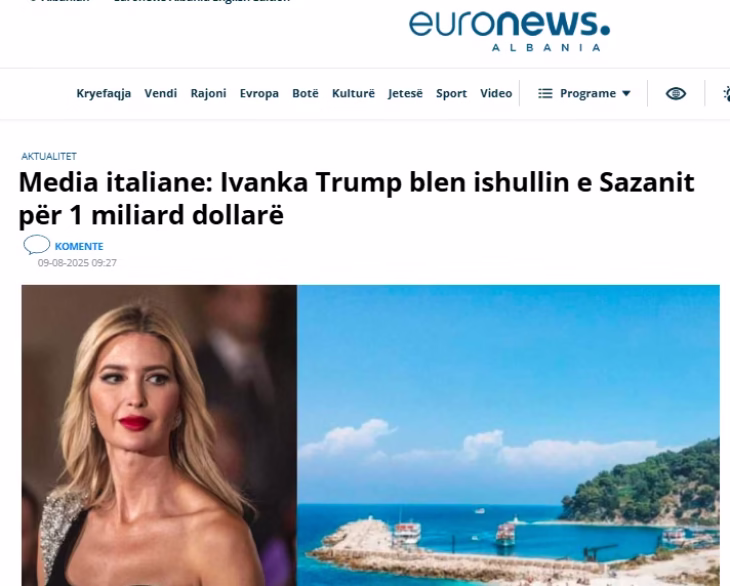The height and width of the screenshot is (586, 730).
Task: Select the Evropa nav item
Action: [x=259, y=94]
